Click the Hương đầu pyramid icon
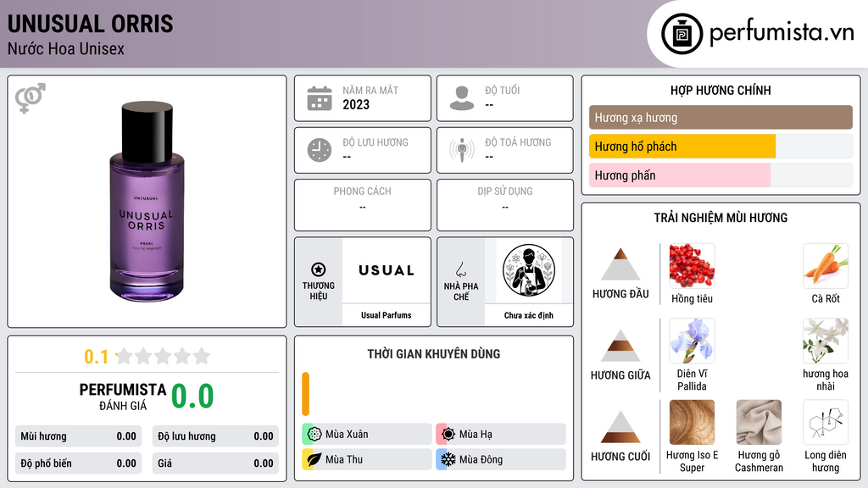 620,264
